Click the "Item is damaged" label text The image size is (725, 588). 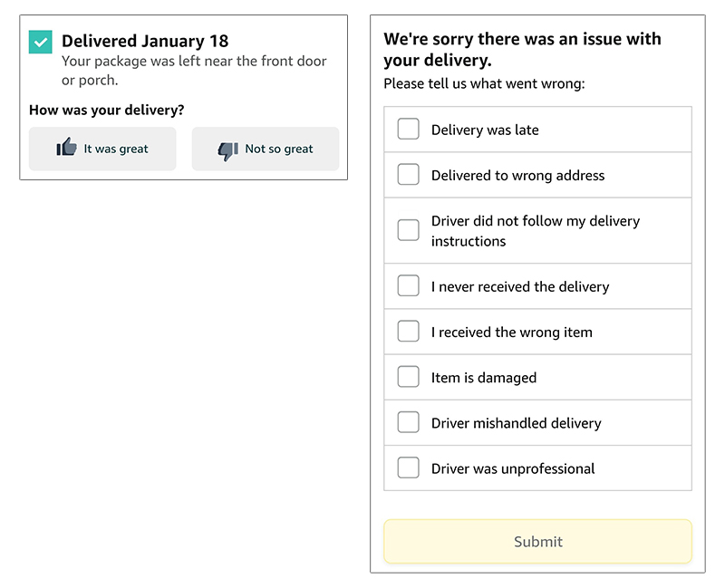[x=484, y=378]
